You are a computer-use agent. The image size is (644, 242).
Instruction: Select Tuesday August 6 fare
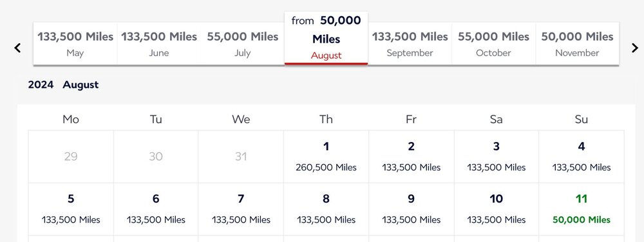click(x=156, y=209)
